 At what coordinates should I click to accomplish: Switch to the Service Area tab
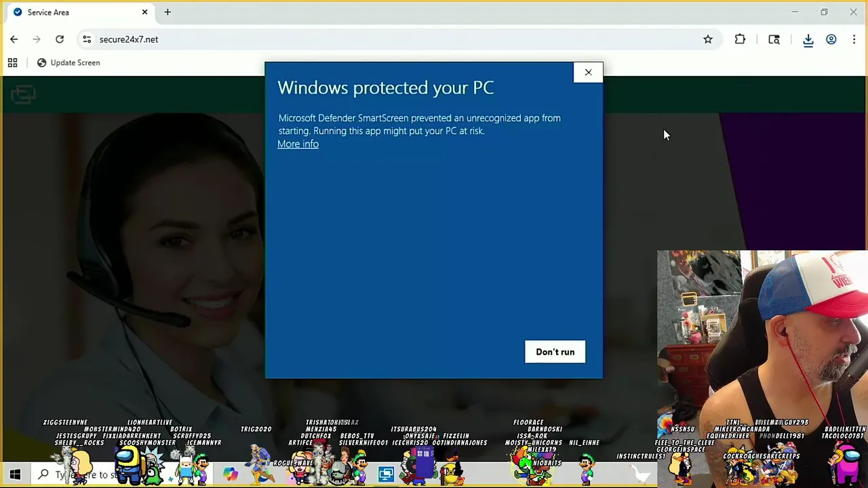(x=79, y=12)
